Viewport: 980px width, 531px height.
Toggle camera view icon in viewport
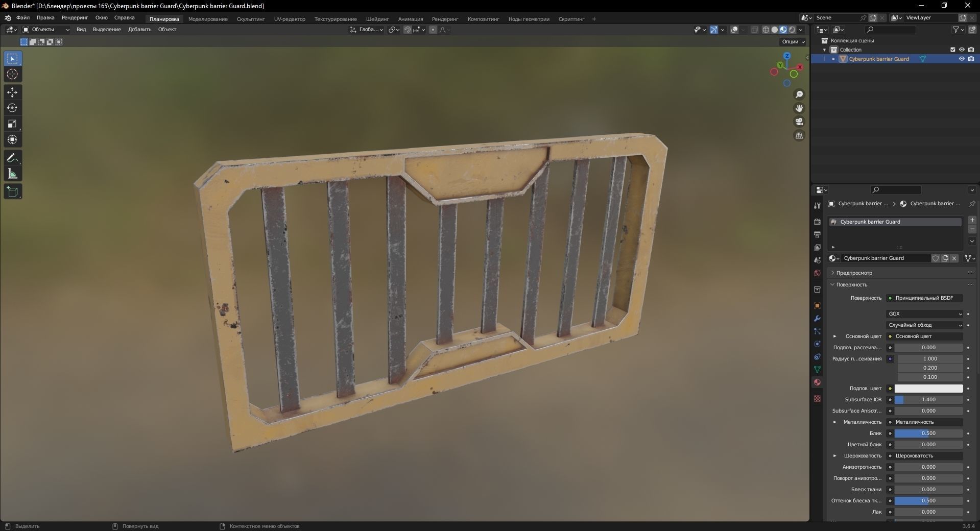(799, 122)
